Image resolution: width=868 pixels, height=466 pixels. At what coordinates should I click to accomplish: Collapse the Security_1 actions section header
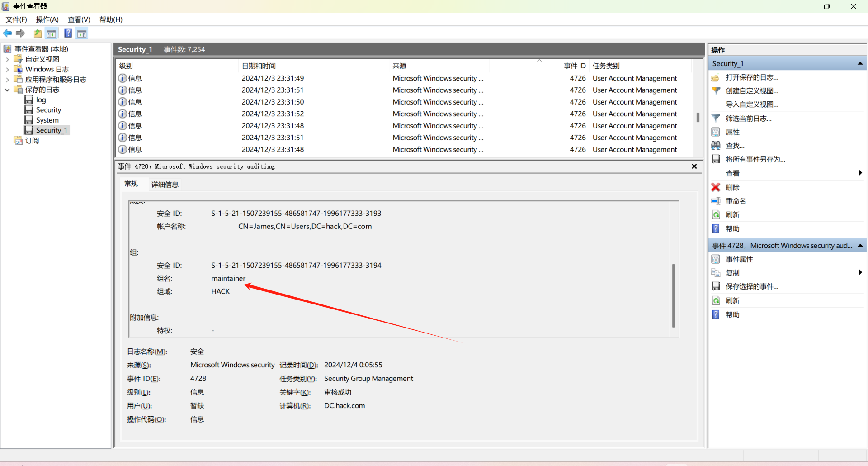[860, 63]
